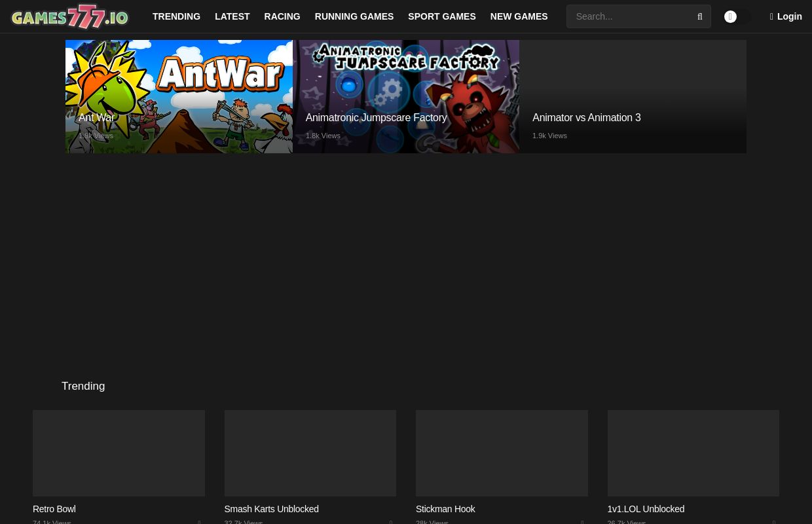Open NEW GAMES in the navigation
The width and height of the screenshot is (812, 524).
click(x=519, y=16)
